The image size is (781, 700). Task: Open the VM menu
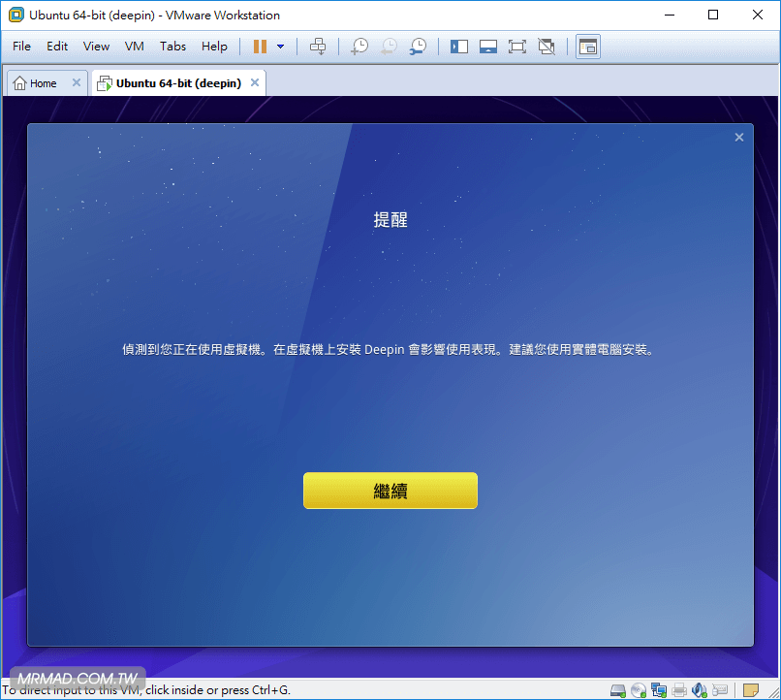pyautogui.click(x=135, y=47)
